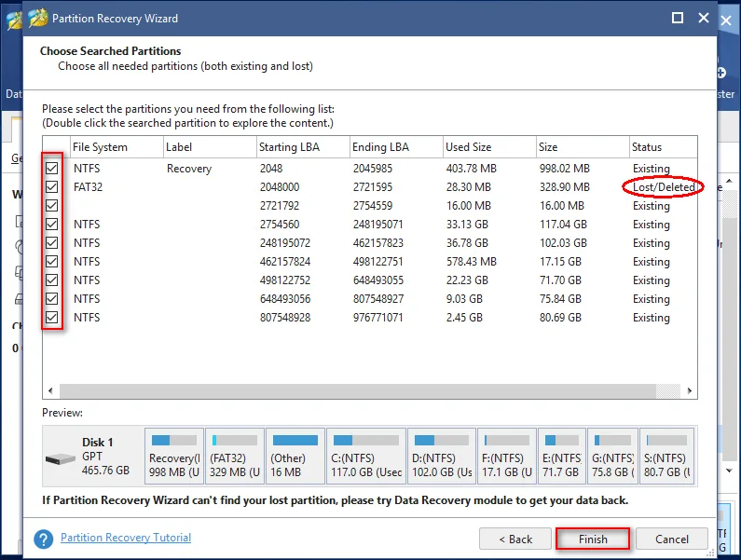741x560 pixels.
Task: Click starting LBA value 248195072
Action: 285,243
